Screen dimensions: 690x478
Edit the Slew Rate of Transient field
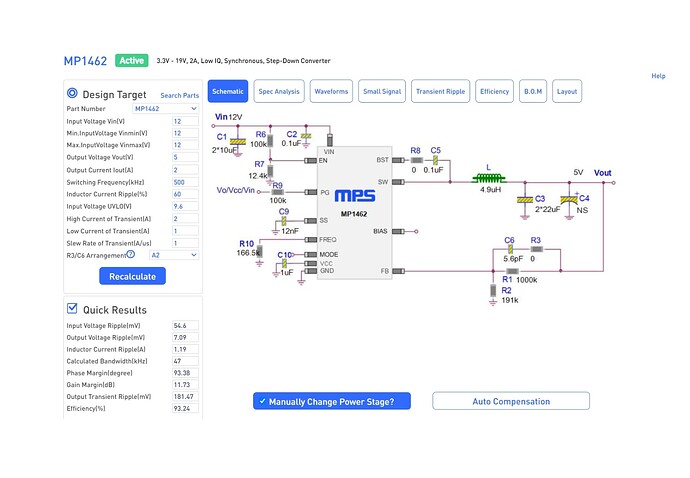[185, 243]
